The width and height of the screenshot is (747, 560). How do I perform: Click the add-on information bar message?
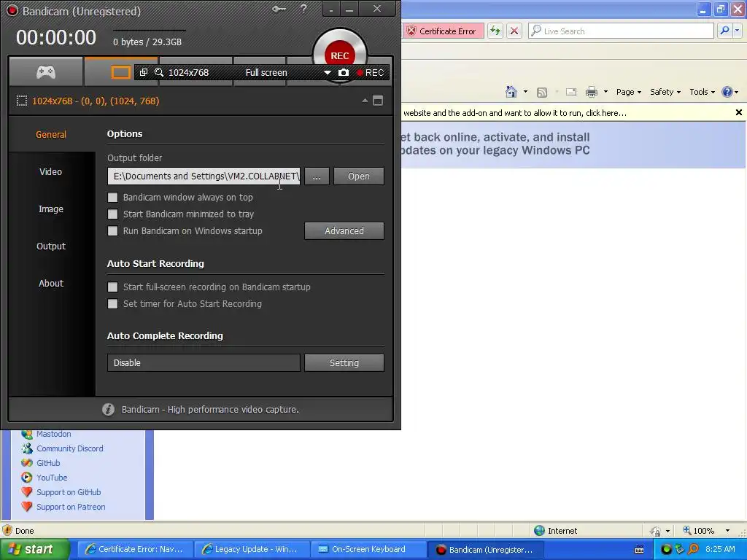coord(515,113)
